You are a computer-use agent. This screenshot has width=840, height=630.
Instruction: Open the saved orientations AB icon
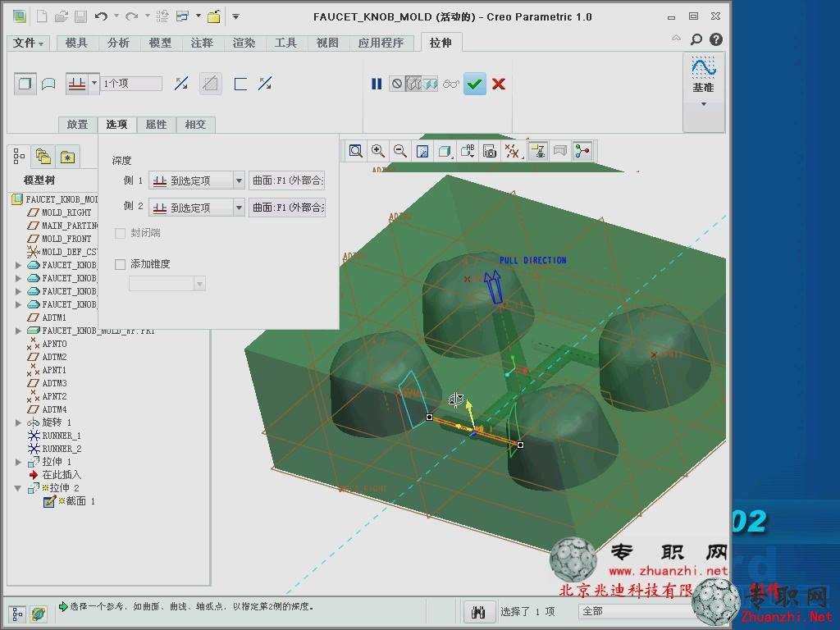coord(467,151)
